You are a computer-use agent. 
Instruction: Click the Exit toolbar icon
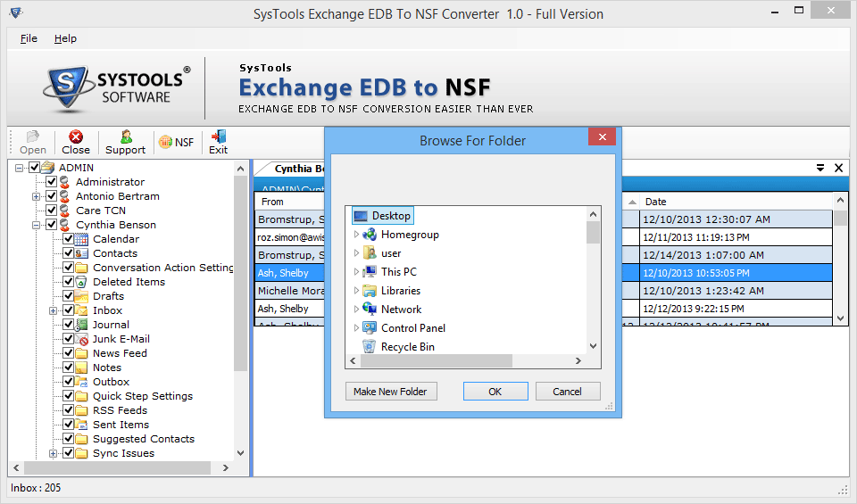[219, 136]
